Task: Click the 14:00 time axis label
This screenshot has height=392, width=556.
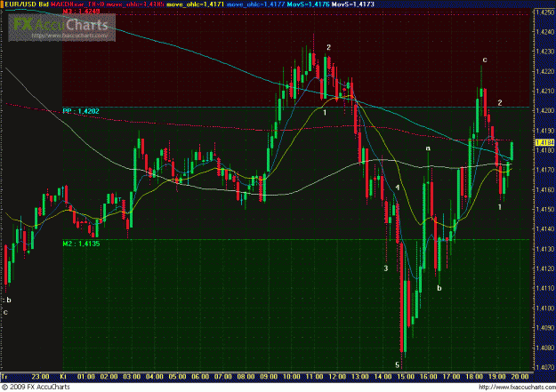Action: coord(383,376)
